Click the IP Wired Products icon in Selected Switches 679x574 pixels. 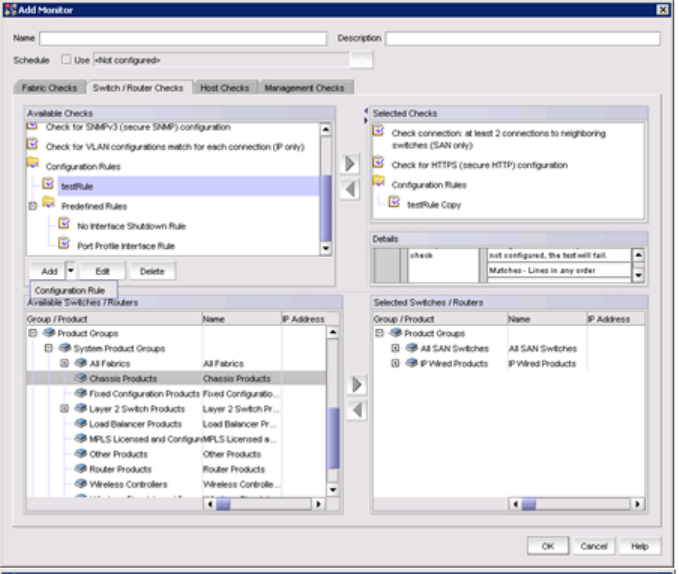(411, 363)
